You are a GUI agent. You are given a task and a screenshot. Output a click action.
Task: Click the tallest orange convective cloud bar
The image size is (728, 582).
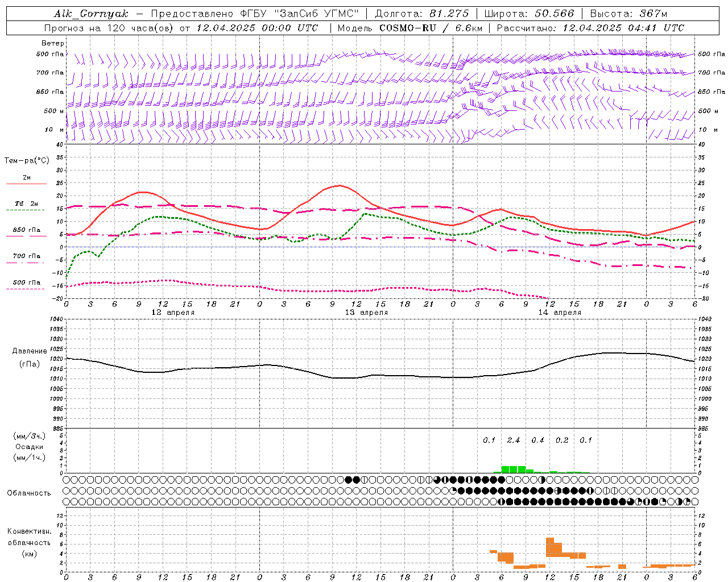coord(550,547)
